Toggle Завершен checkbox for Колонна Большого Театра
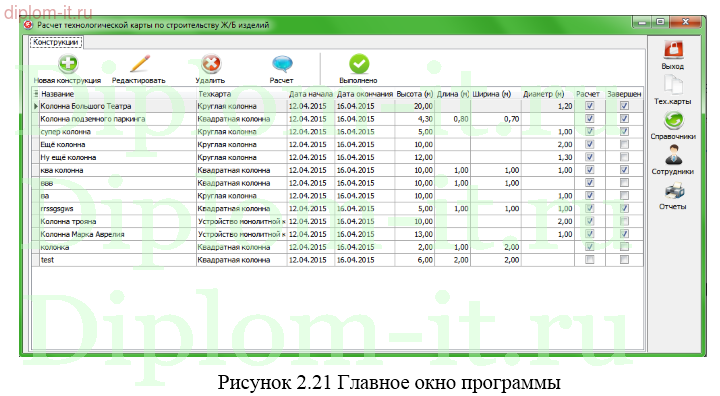The image size is (720, 396). (624, 106)
